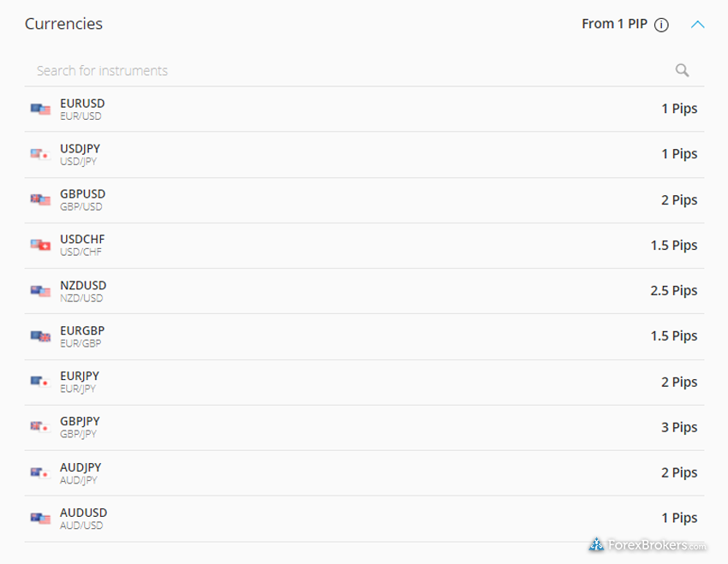Open the ForexBrokers.com watermark logo
The image size is (728, 564).
click(x=647, y=544)
